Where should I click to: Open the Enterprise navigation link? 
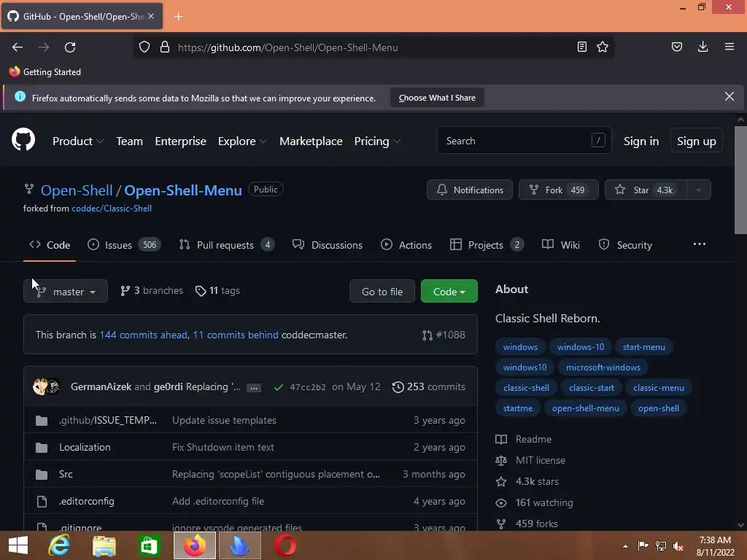coord(181,141)
